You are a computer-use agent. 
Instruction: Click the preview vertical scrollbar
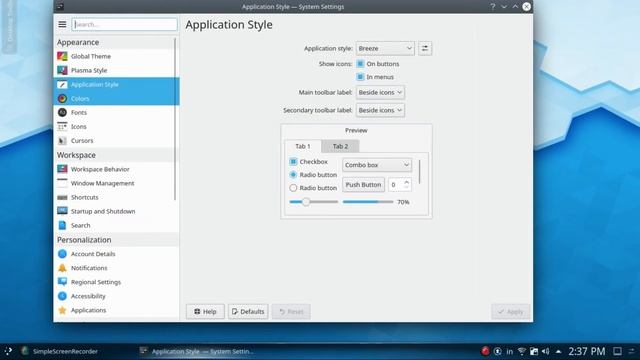(x=420, y=171)
